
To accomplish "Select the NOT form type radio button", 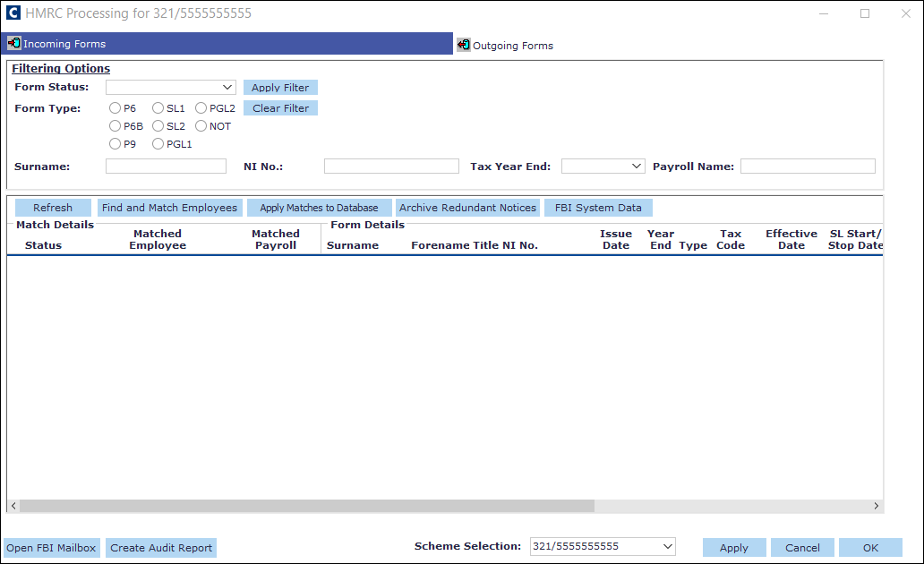I will coord(201,126).
